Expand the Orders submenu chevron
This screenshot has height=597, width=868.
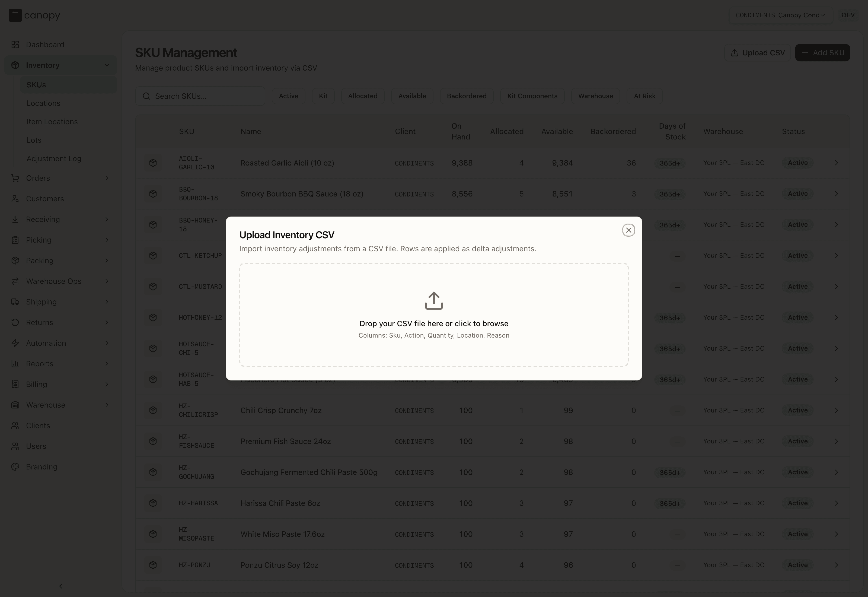[107, 178]
